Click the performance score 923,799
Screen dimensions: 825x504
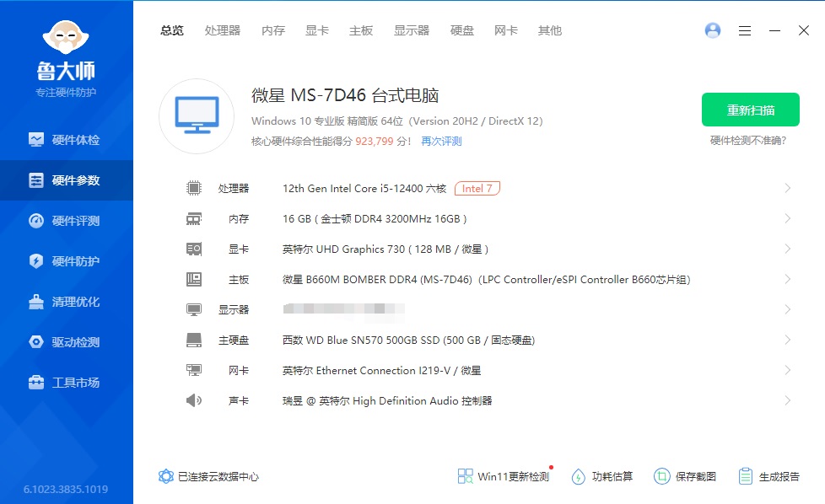[x=375, y=142]
